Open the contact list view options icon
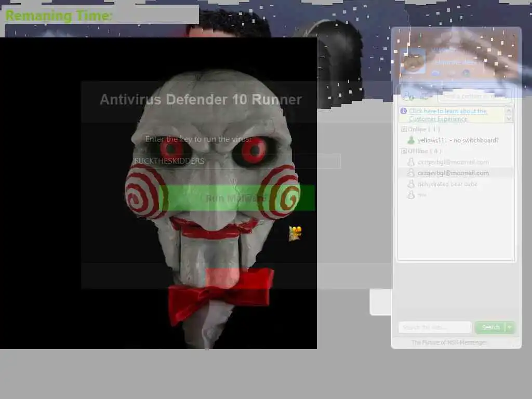 point(425,96)
